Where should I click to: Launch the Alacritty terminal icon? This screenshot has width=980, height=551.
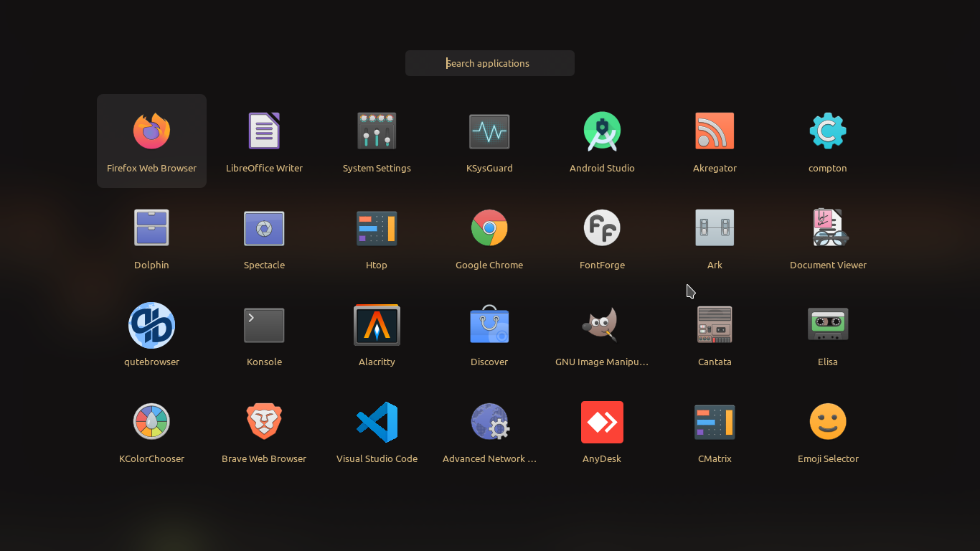[377, 325]
